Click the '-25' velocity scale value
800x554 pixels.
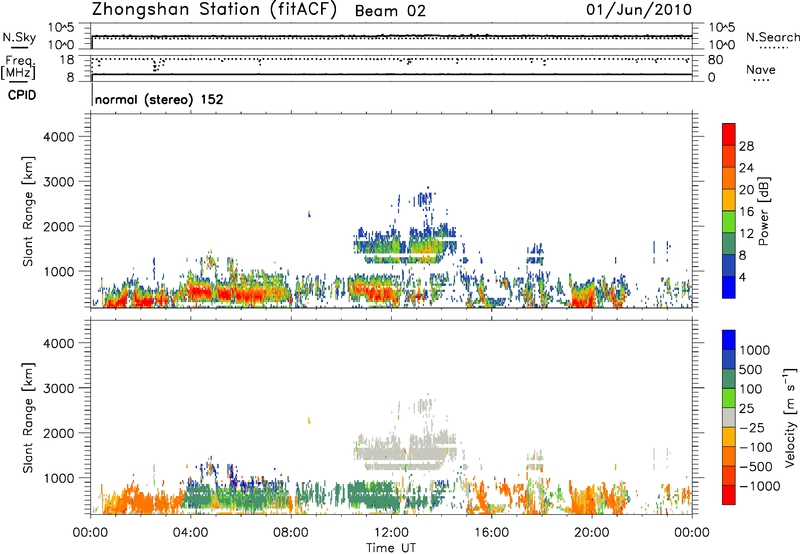pos(752,428)
